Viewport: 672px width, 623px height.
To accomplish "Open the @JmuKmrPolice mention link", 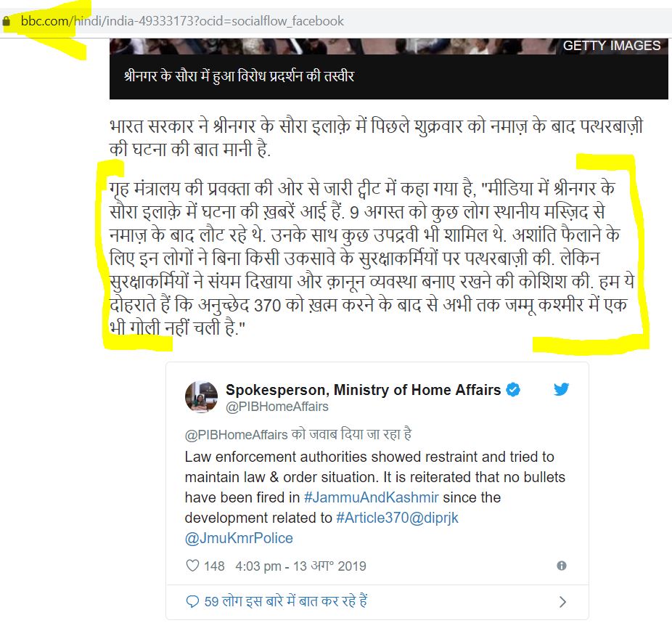I will [x=239, y=538].
